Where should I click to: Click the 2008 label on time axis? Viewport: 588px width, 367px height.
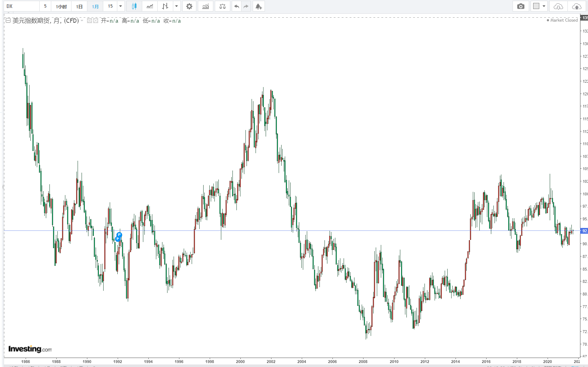point(363,361)
